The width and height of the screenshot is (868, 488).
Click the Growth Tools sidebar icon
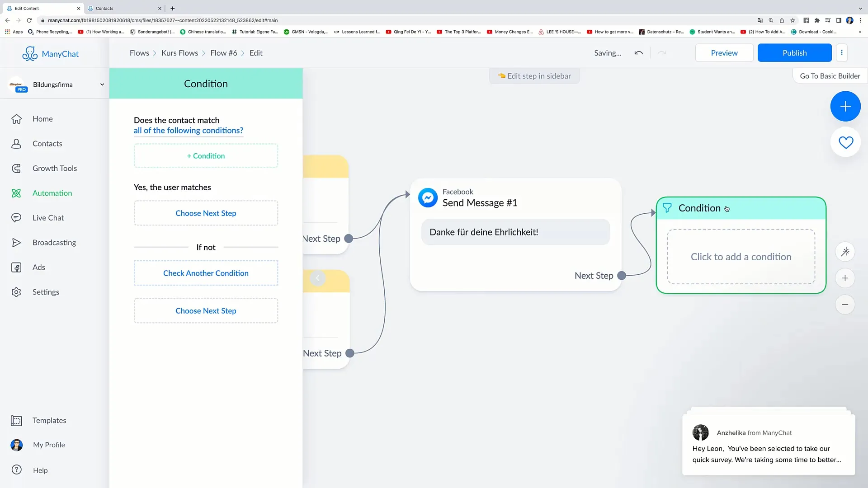[x=16, y=169]
